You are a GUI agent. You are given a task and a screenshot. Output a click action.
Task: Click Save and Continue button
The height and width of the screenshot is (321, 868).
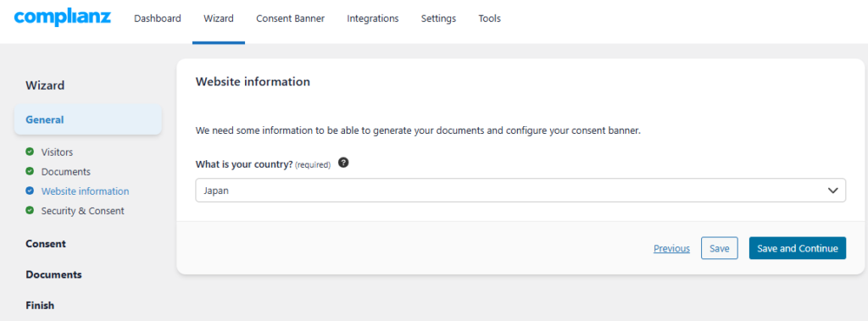click(x=797, y=248)
